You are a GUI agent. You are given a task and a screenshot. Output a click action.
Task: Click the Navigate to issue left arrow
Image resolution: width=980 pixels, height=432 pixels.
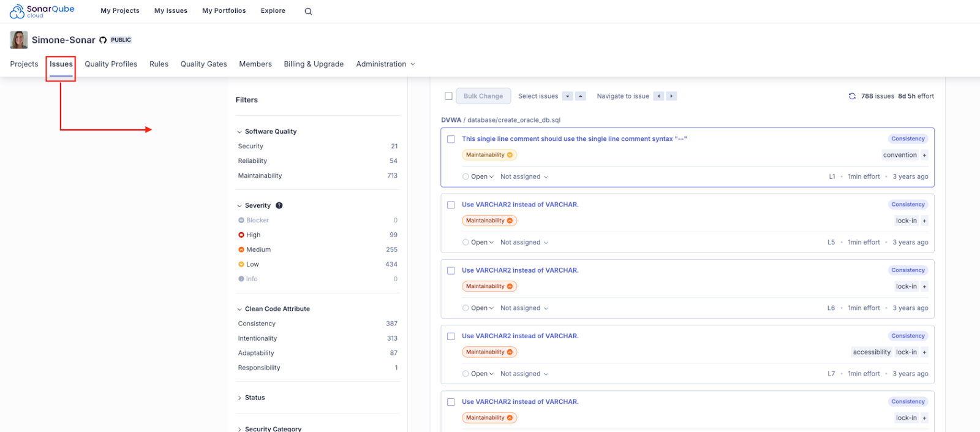click(x=659, y=96)
